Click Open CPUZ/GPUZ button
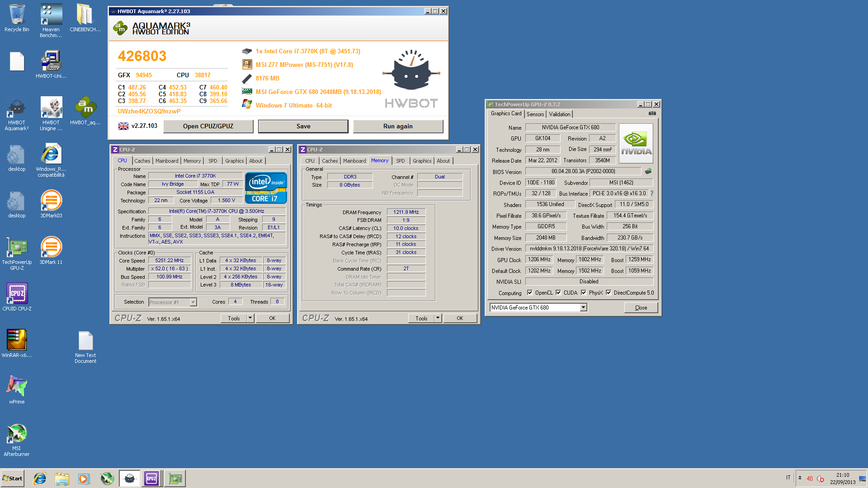 point(208,126)
